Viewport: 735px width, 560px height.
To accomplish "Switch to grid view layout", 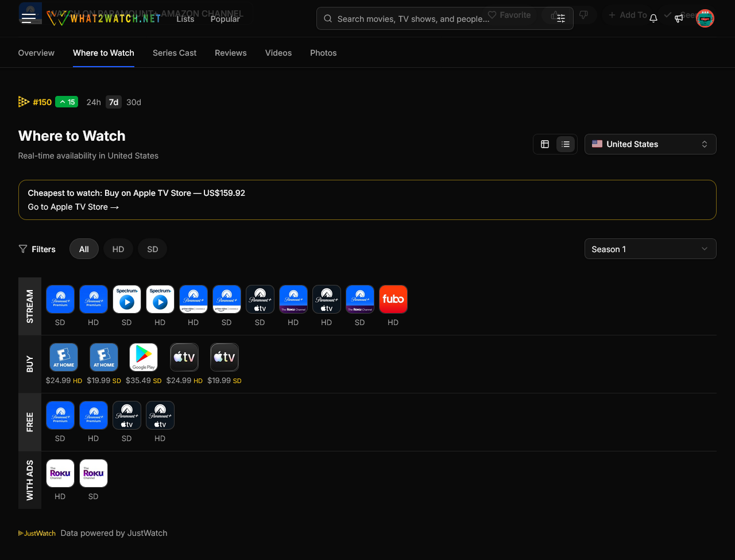I will [x=545, y=144].
